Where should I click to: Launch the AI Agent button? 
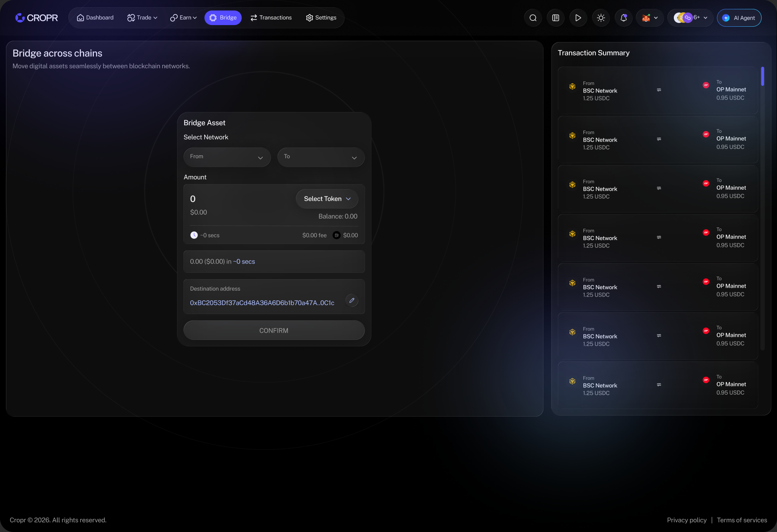pos(739,18)
